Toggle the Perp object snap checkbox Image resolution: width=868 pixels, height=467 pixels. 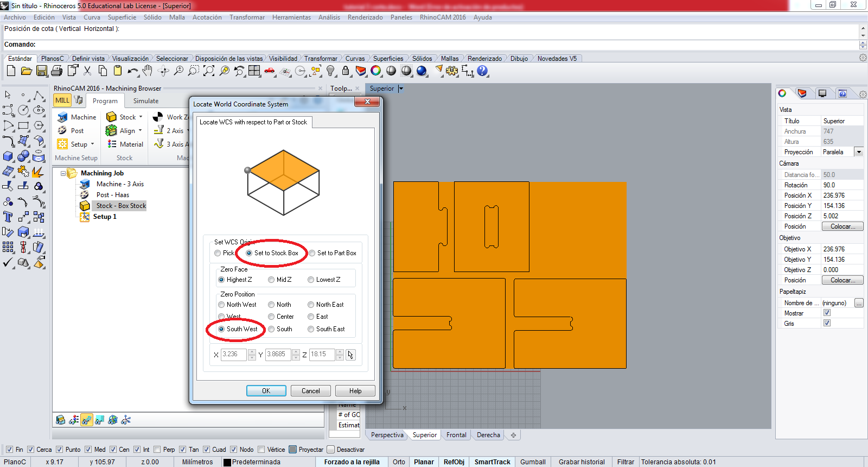point(157,450)
